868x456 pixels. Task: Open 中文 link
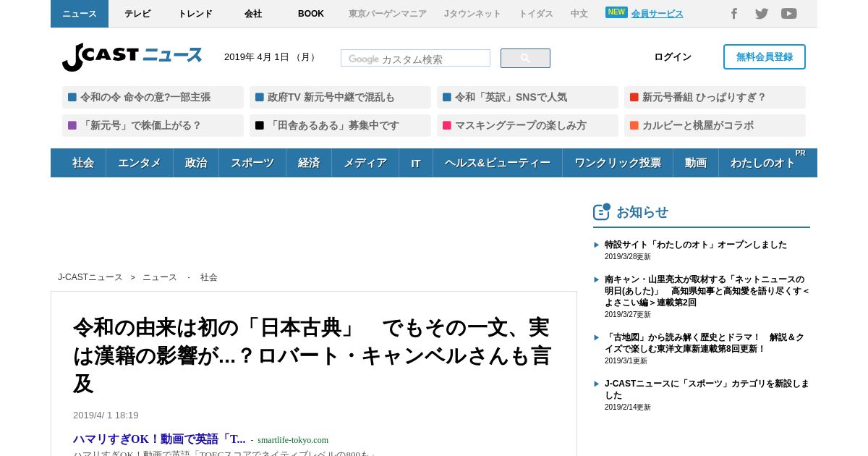click(x=579, y=14)
